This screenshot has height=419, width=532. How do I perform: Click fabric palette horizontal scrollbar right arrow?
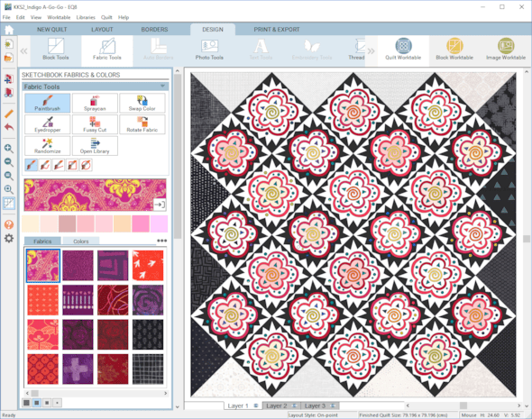tap(166, 393)
